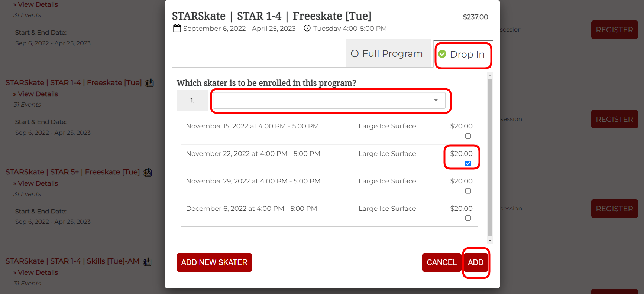Click scroll down arrow of session list
This screenshot has height=294, width=644.
click(490, 241)
